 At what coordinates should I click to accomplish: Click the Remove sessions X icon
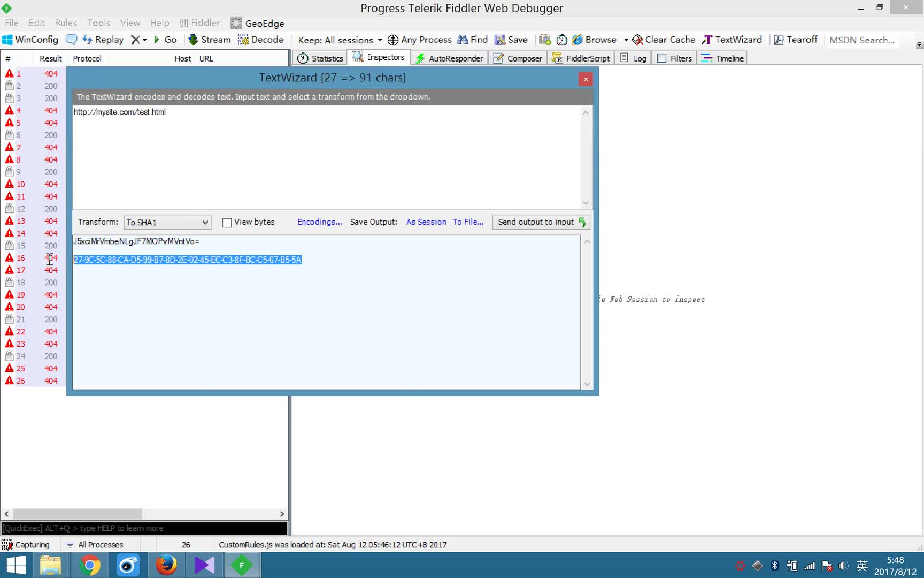click(x=135, y=40)
